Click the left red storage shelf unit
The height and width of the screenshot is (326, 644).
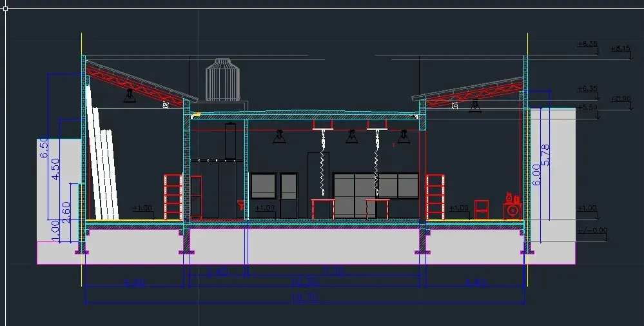point(173,198)
